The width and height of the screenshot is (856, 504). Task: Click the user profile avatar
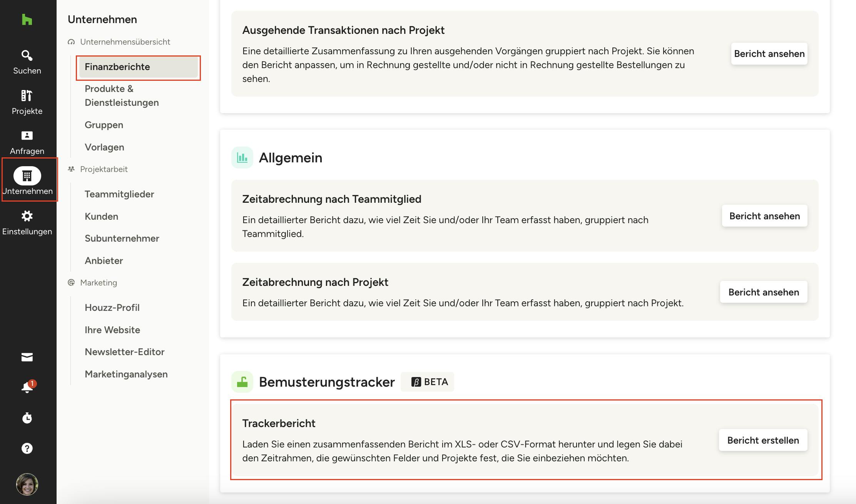pos(27,484)
